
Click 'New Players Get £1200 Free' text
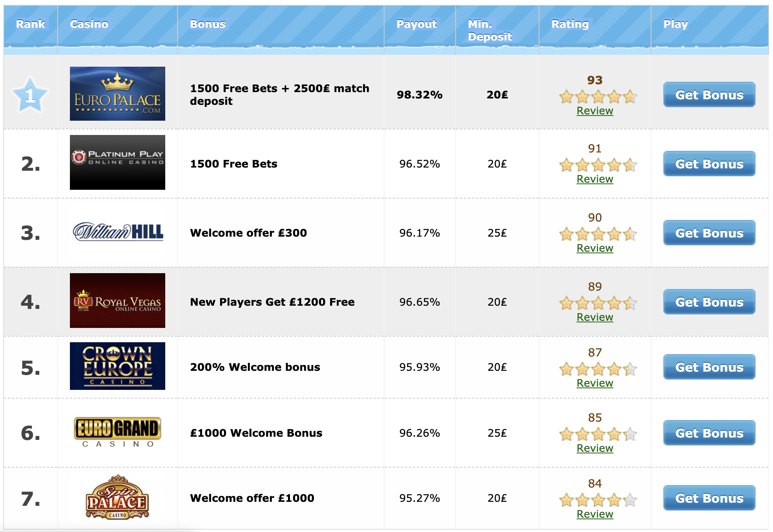[x=272, y=302]
